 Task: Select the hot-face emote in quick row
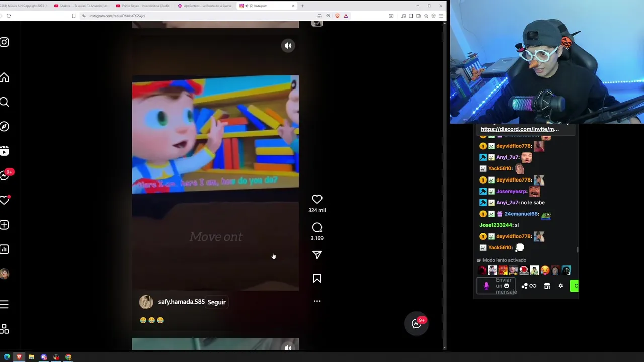[x=545, y=270]
